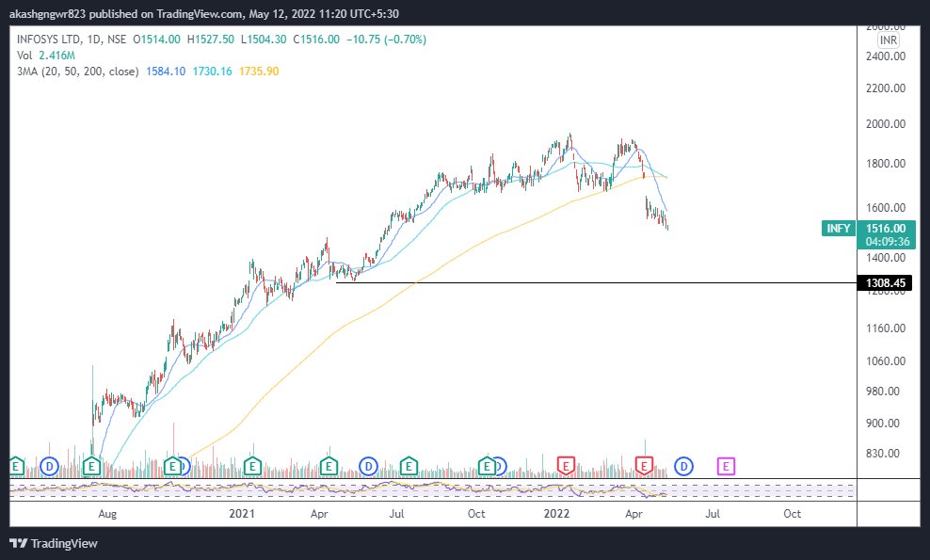Click the 2021 label on time axis
The height and width of the screenshot is (560, 930).
(x=241, y=514)
